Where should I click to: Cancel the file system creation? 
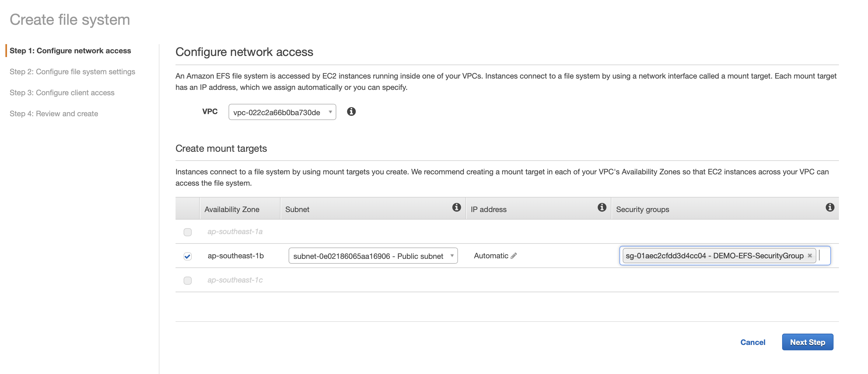pos(752,342)
